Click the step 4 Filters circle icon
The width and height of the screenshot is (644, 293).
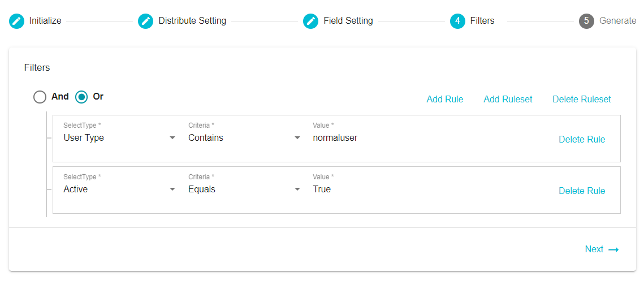457,21
